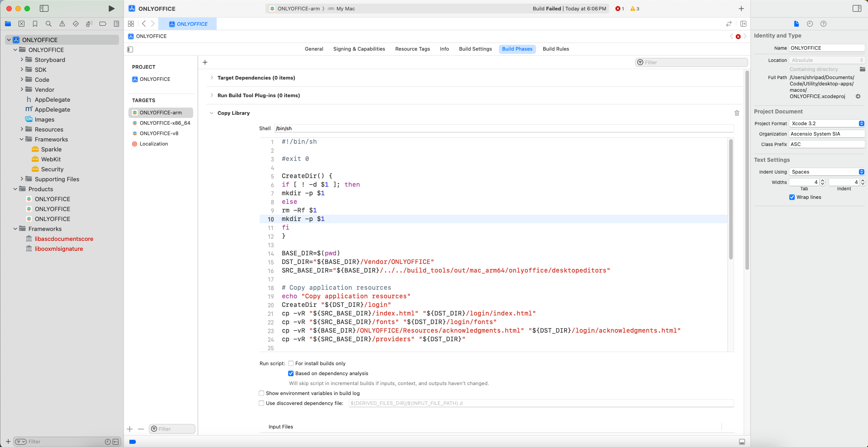Open the Bookmark navigator
Viewport: 868px width, 447px height.
35,24
